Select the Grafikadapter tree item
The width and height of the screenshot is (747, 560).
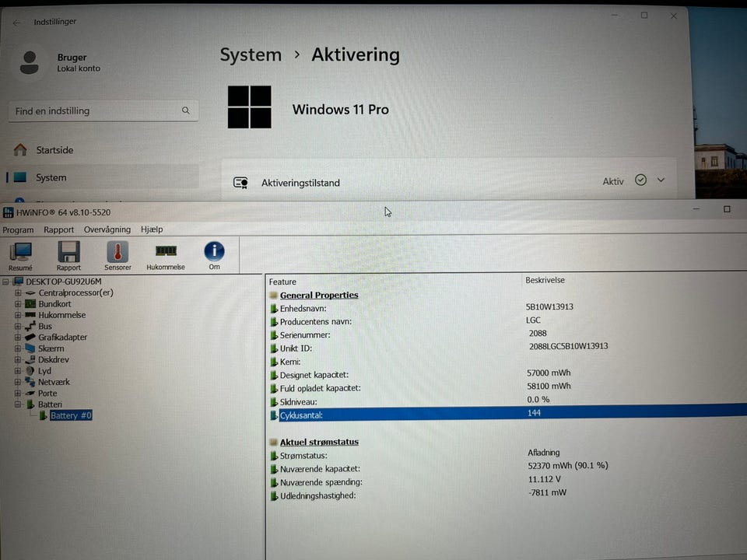click(63, 337)
